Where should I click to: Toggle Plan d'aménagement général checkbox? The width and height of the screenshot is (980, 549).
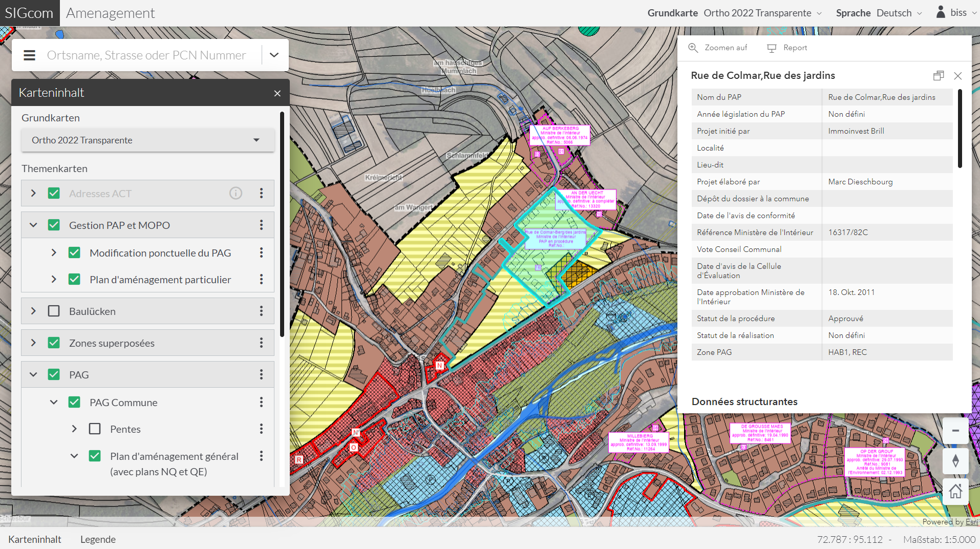pos(95,456)
